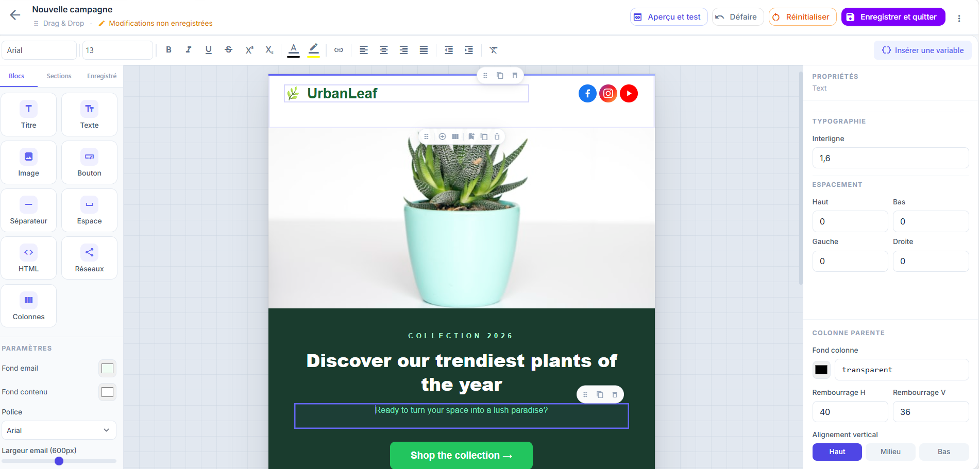
Task: Delete the selected paragraph text block
Action: coord(615,394)
